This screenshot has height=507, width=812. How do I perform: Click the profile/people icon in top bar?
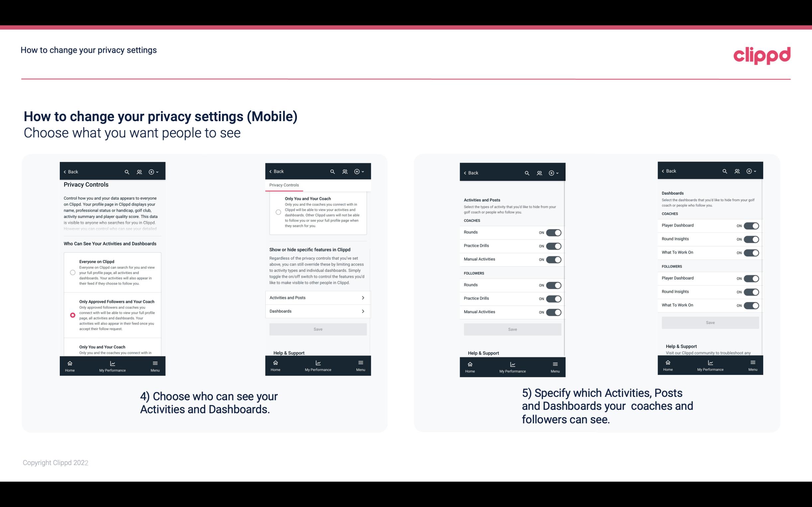tap(140, 172)
